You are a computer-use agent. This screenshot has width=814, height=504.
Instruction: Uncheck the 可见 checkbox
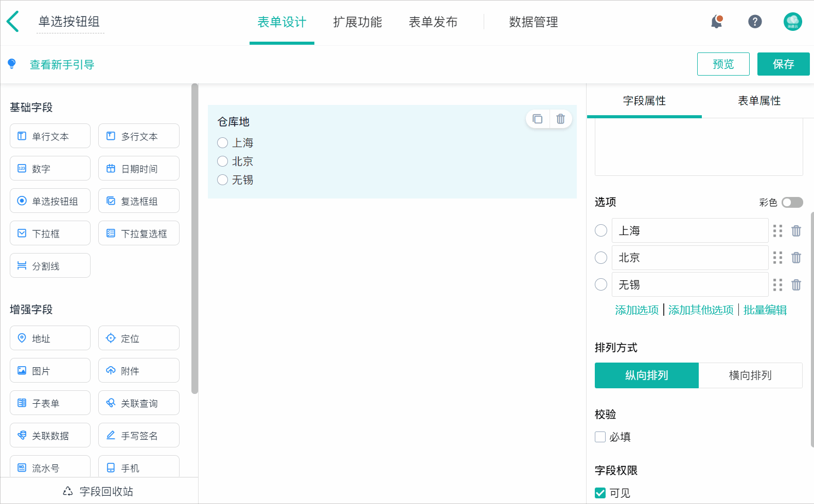click(x=600, y=493)
